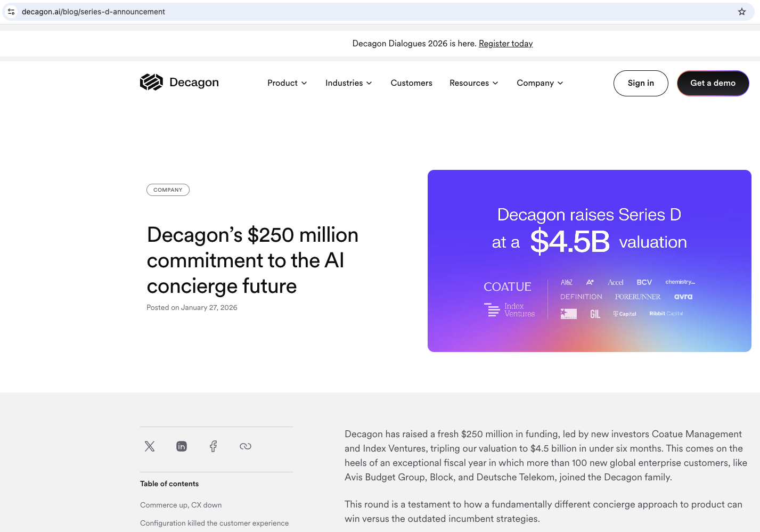
Task: Click the article headline about $250 million
Action: (253, 260)
